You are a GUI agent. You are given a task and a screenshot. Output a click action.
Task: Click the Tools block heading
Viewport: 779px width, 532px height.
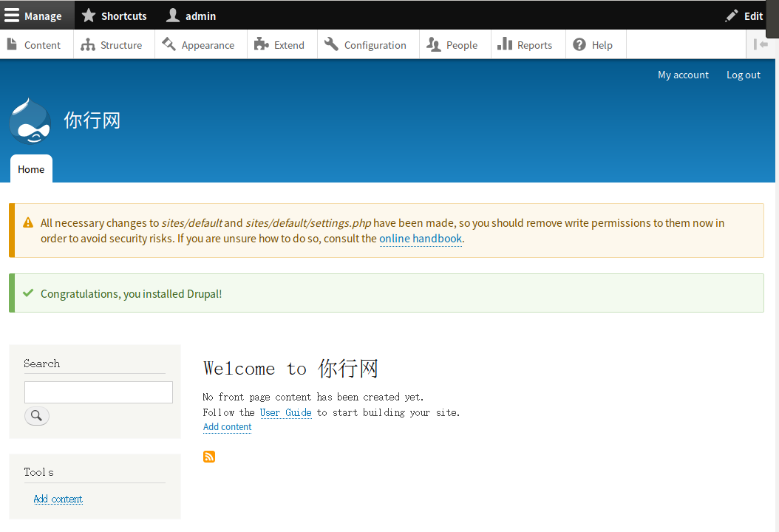tap(38, 472)
